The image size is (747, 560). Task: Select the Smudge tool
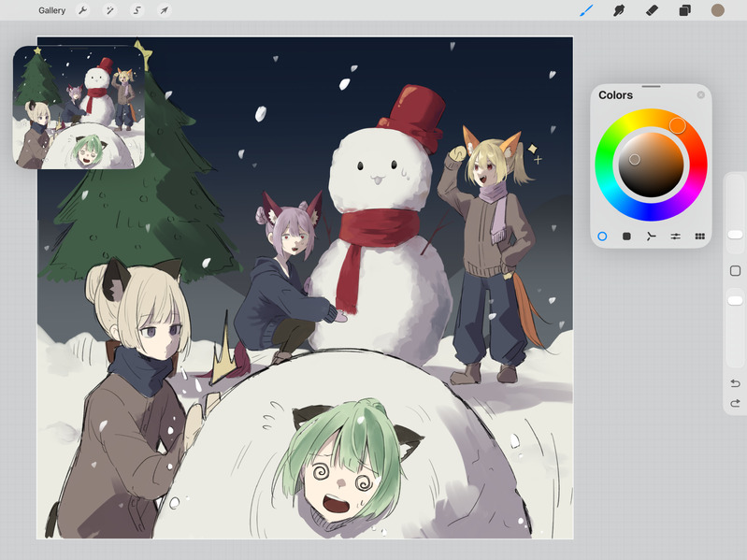coord(619,10)
